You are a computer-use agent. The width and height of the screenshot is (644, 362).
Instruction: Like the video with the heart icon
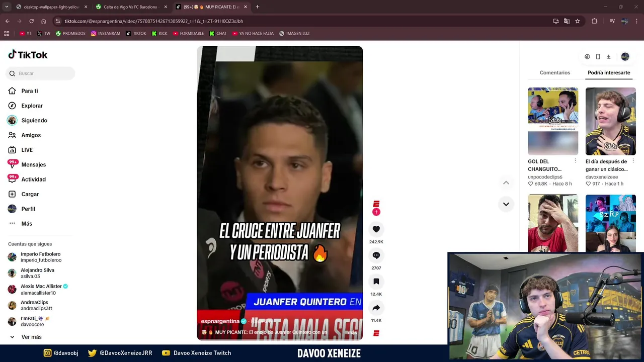point(376,229)
